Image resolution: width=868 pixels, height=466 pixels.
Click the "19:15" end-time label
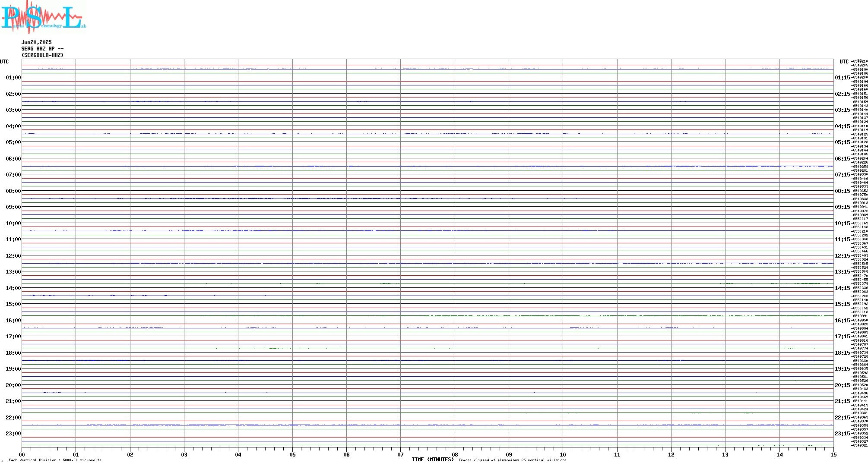coord(843,369)
